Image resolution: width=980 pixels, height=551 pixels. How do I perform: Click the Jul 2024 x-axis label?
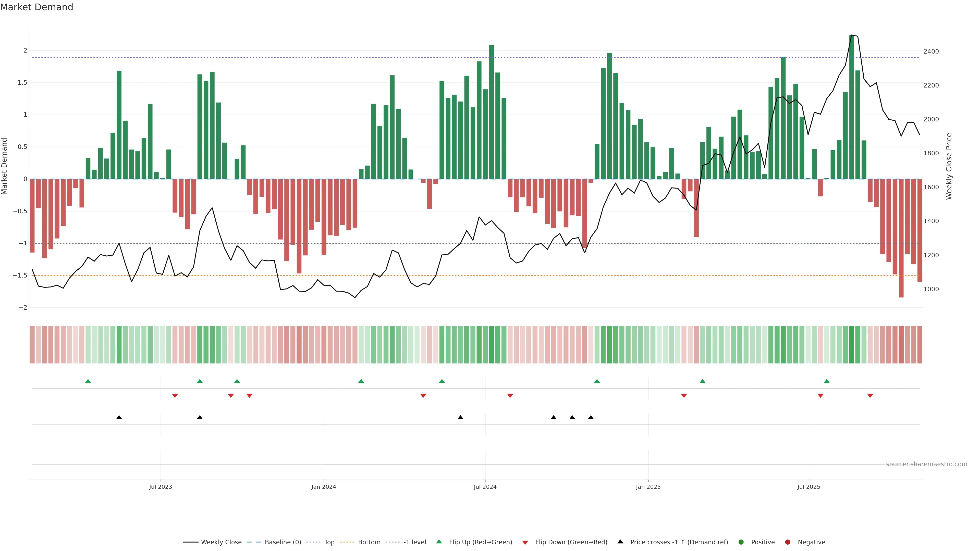click(485, 487)
